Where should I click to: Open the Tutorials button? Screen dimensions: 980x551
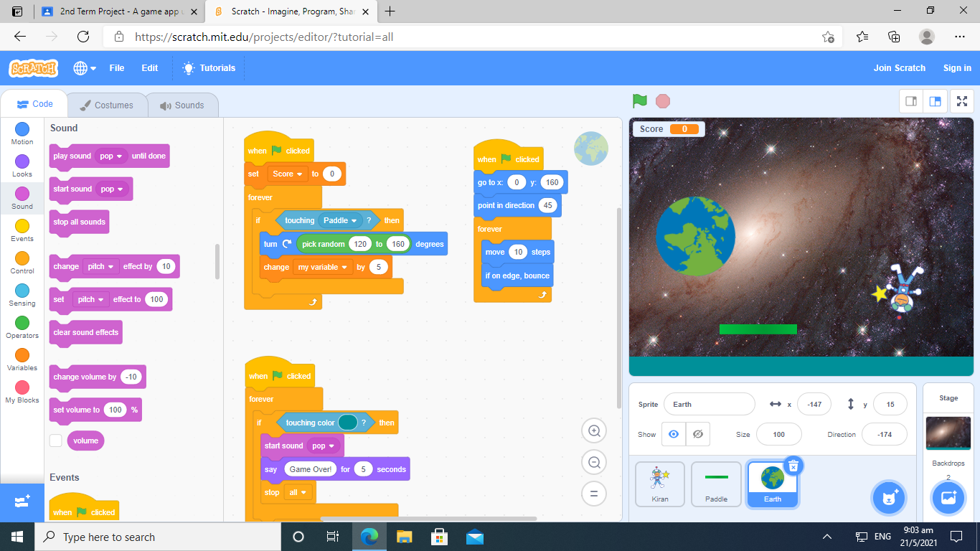coord(209,68)
